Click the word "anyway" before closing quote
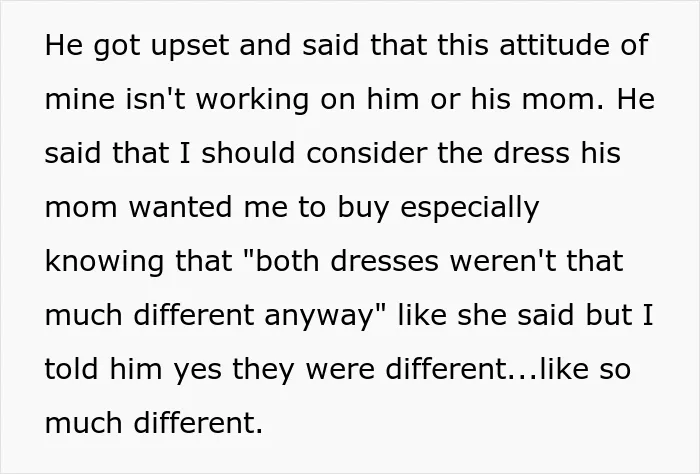Image resolution: width=700 pixels, height=474 pixels. 318,316
